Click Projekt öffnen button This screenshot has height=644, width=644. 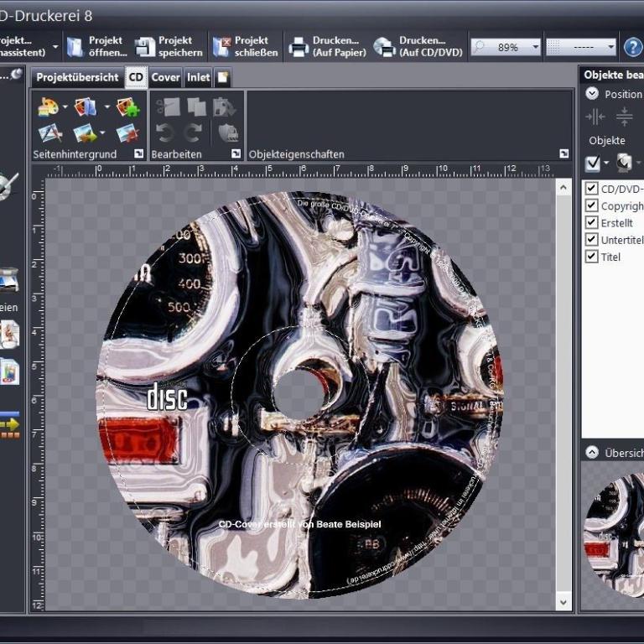96,47
